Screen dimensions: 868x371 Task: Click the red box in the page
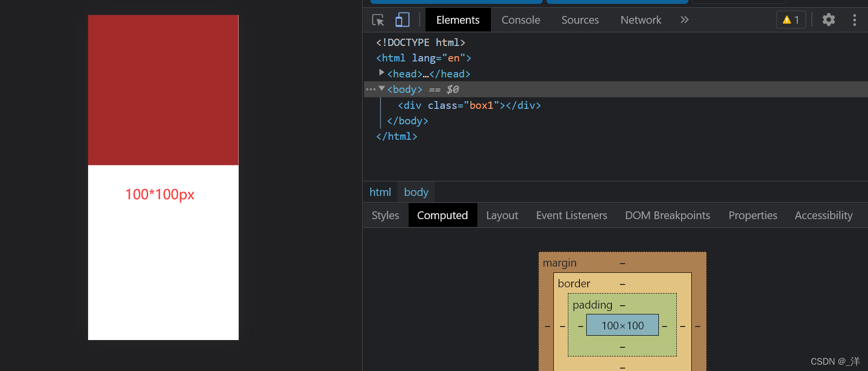[163, 90]
